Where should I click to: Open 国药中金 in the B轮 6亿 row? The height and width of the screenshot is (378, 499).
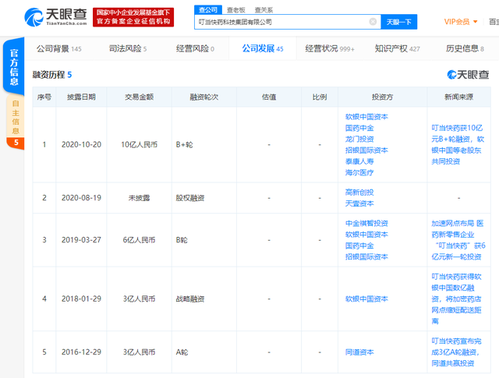tap(359, 246)
